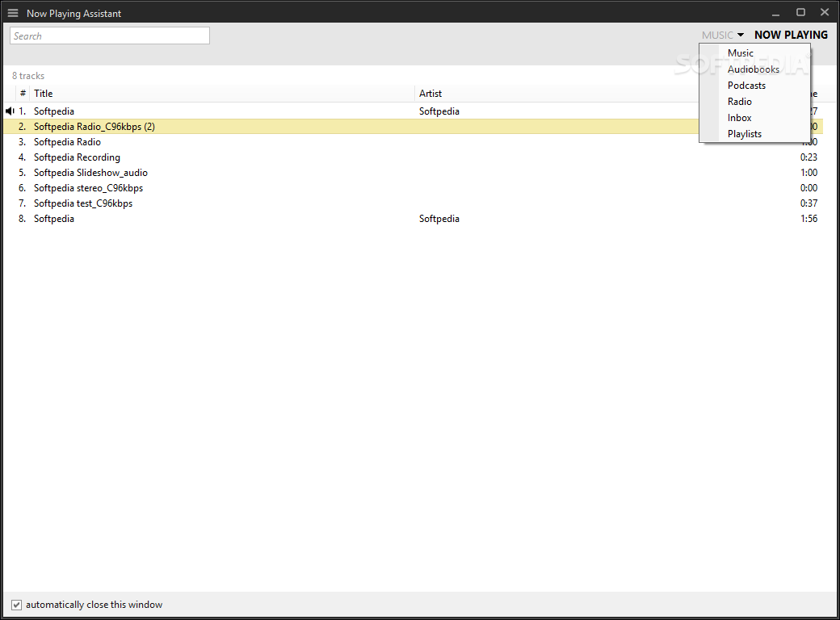Click the 8 tracks count label

point(27,76)
